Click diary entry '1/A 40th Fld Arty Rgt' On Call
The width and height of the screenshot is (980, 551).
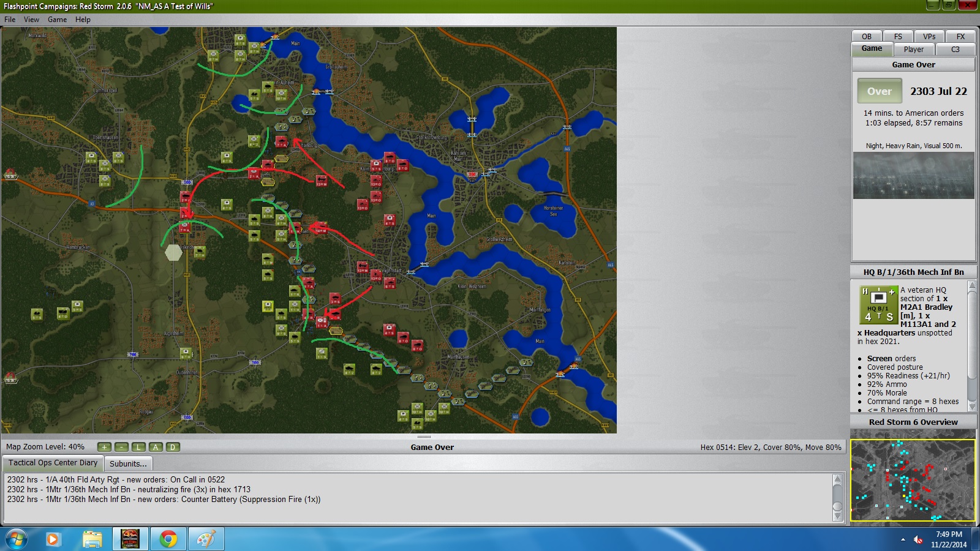tap(116, 479)
